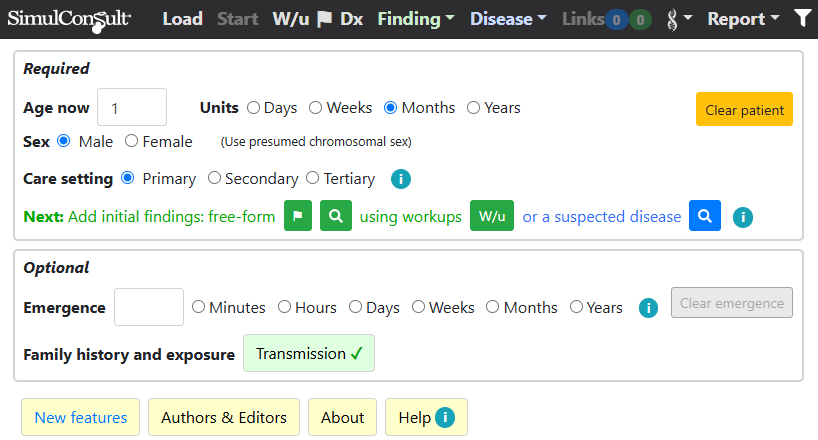Viewport: 818px width, 440px height.
Task: Click the yellow Clear patient button
Action: 744,110
